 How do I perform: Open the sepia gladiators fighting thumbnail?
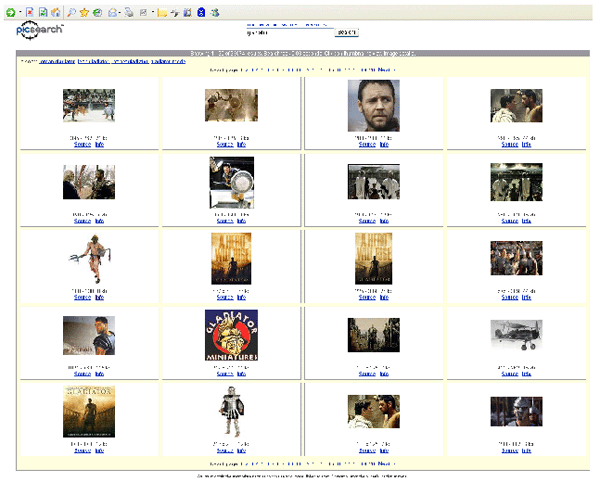[232, 106]
